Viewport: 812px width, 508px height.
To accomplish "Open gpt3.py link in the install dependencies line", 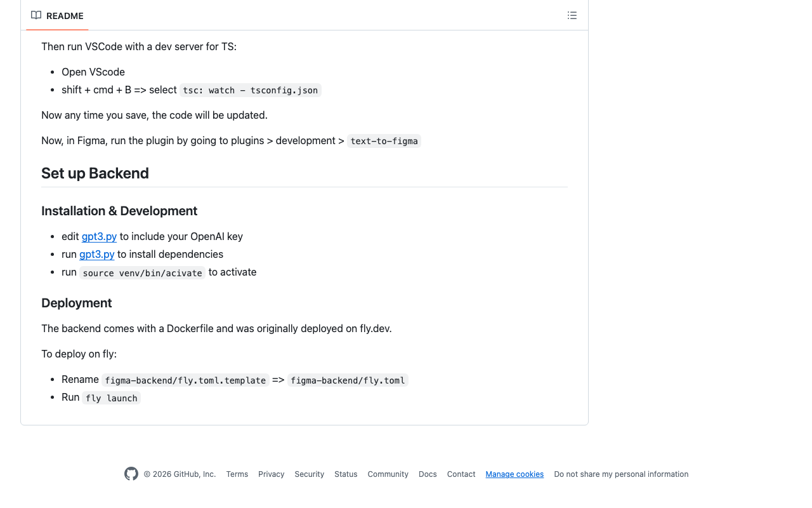I will point(97,254).
